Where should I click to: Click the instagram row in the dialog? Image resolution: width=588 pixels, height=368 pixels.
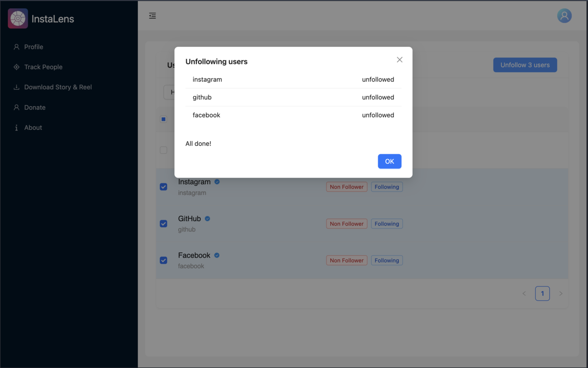coord(294,80)
